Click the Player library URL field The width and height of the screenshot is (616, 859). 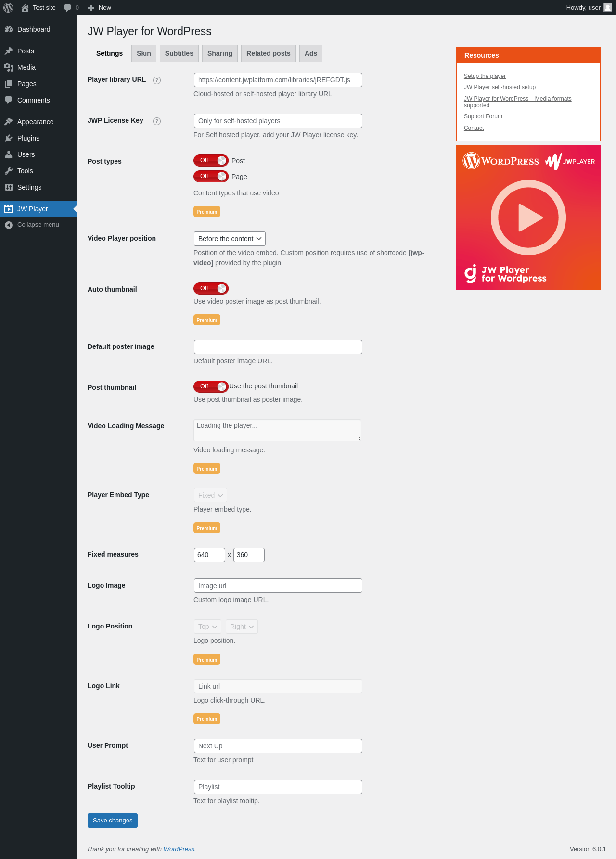(278, 80)
